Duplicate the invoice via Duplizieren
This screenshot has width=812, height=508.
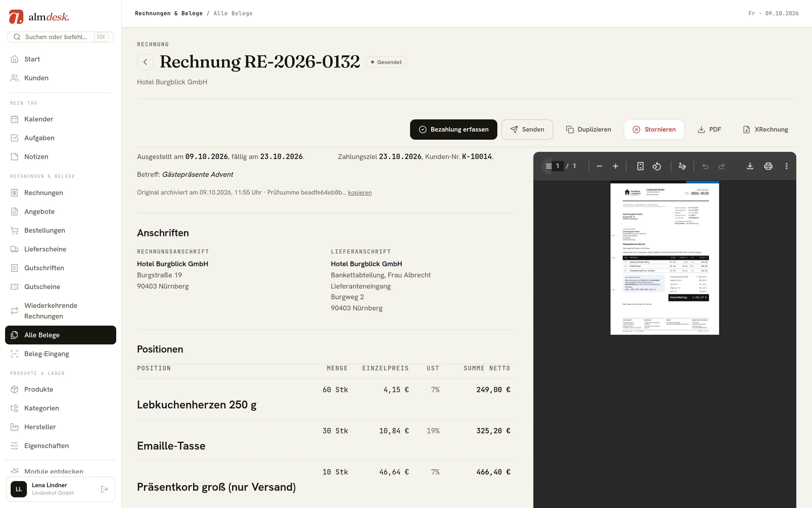point(588,129)
